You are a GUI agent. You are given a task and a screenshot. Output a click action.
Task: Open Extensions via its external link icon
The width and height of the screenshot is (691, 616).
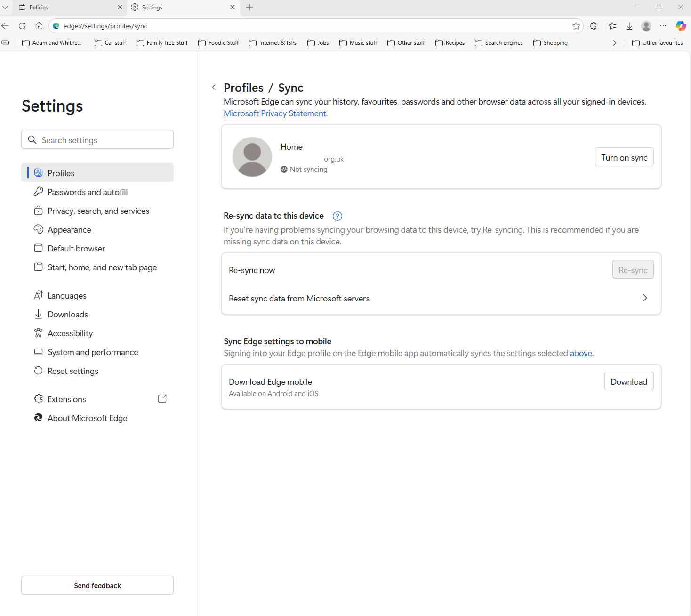pyautogui.click(x=162, y=398)
